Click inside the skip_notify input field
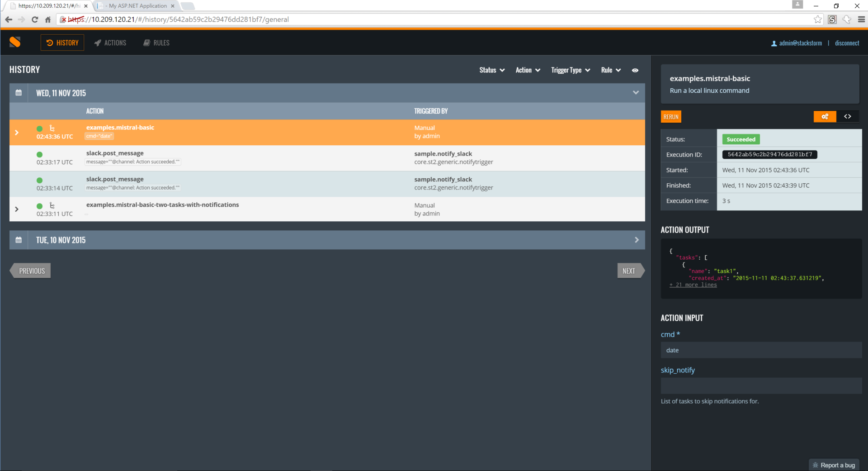The image size is (868, 471). click(760, 385)
